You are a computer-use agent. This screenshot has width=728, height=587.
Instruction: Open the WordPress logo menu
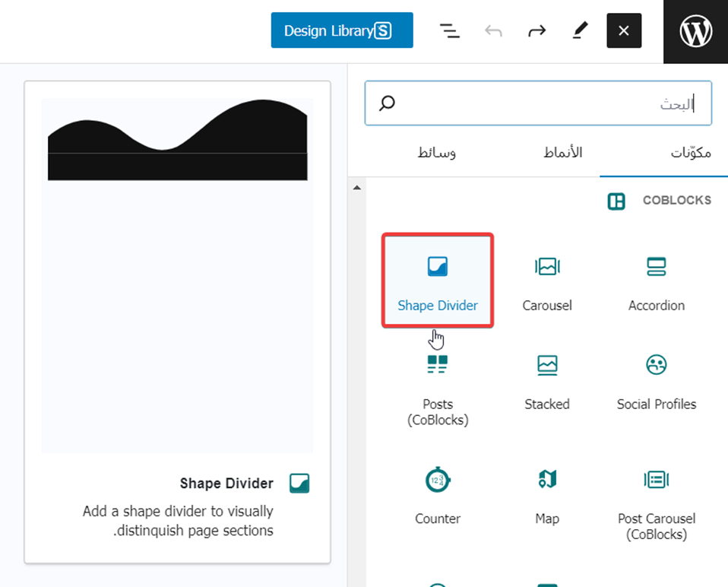pos(695,31)
